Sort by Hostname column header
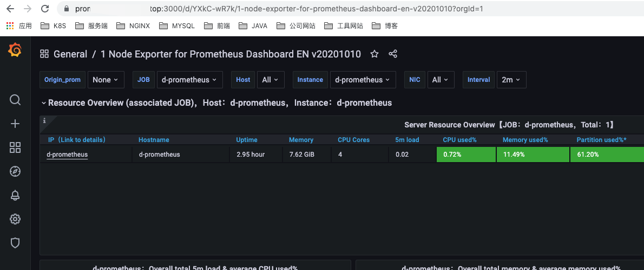Screen dimensions: 644x270 tap(154, 140)
